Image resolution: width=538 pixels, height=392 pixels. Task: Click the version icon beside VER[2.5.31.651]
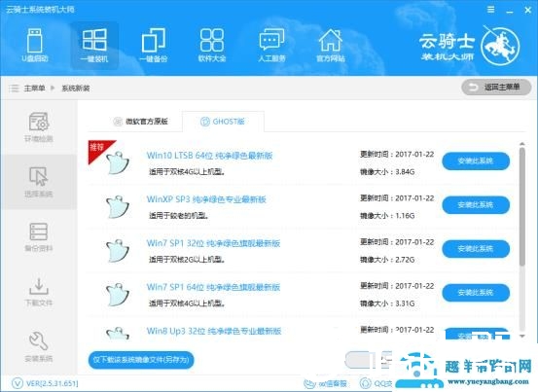(18, 383)
